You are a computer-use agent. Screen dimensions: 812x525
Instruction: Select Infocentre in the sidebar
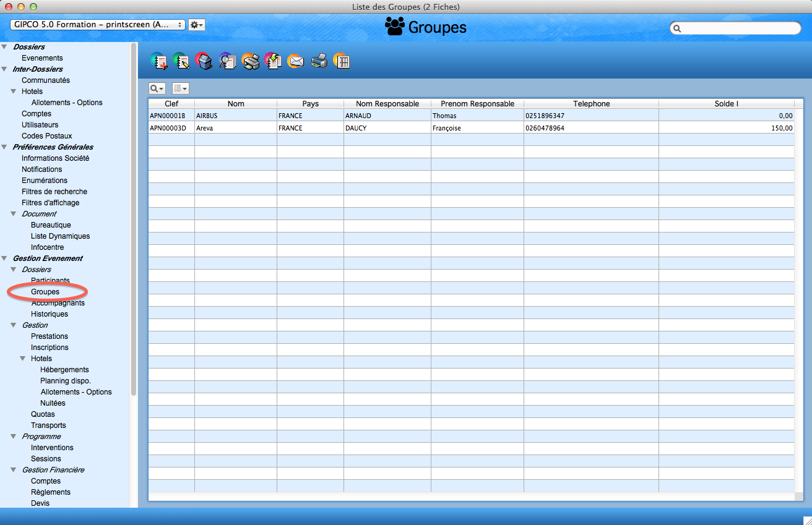click(48, 247)
